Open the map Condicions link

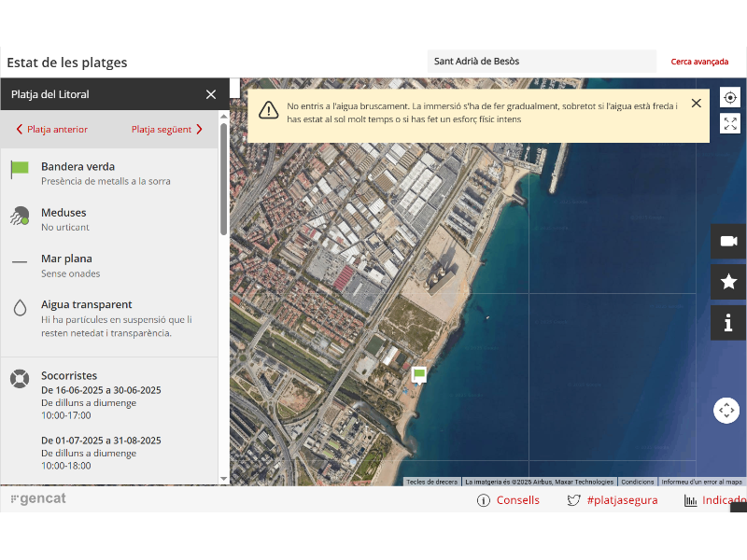(x=638, y=482)
